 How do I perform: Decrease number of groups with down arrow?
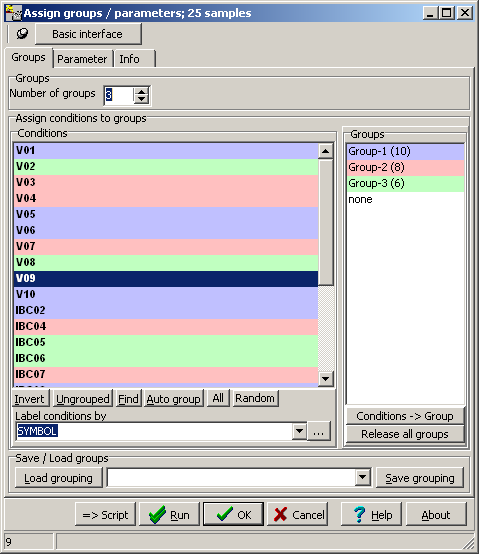[141, 99]
